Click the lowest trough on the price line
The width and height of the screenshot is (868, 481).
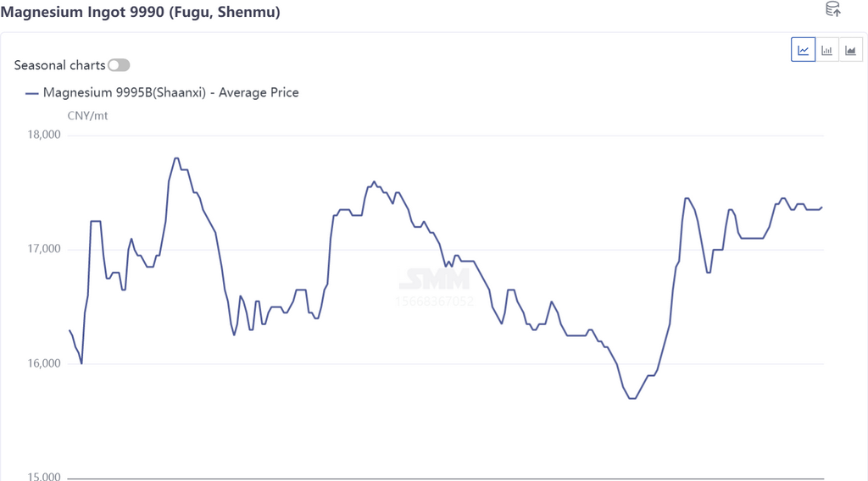[x=632, y=398]
